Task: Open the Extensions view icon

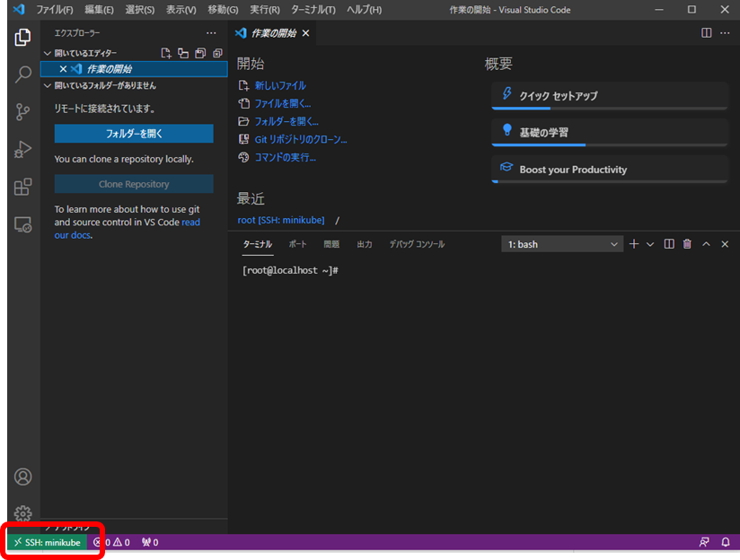Action: pyautogui.click(x=22, y=187)
